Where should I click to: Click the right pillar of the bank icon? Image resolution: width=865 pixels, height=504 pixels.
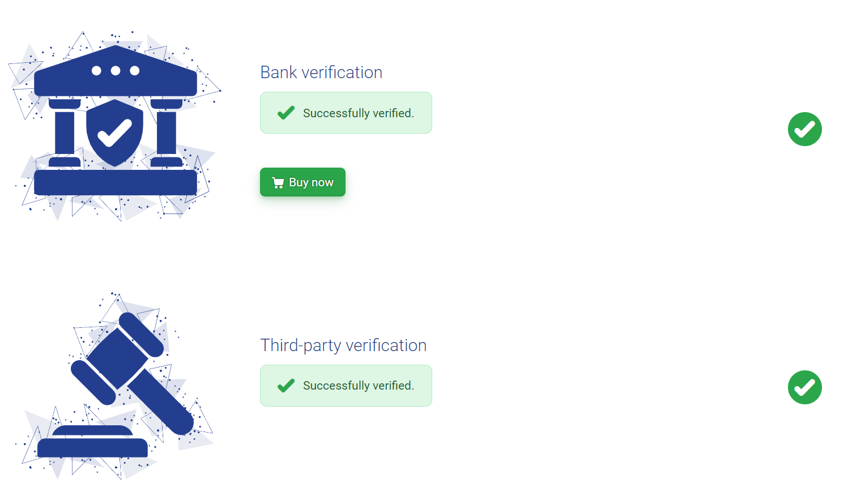(x=167, y=134)
